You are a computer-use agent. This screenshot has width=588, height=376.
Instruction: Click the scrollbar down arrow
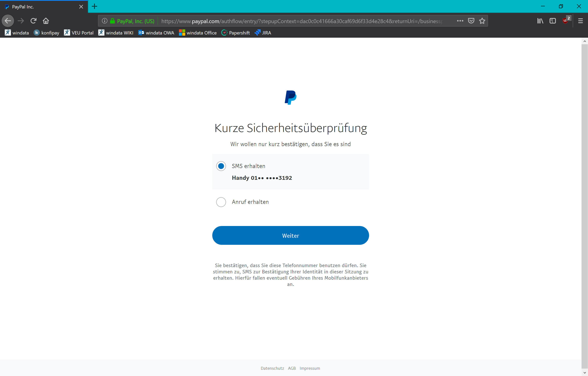(585, 373)
